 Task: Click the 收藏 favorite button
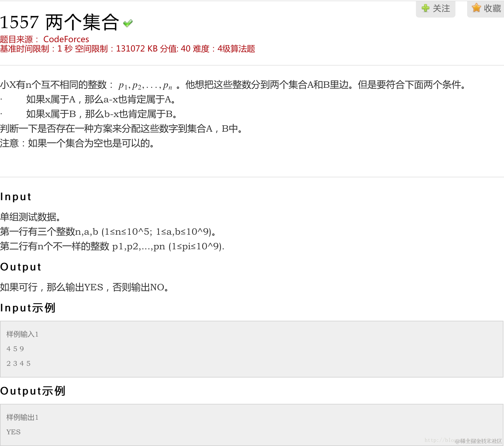[x=486, y=8]
